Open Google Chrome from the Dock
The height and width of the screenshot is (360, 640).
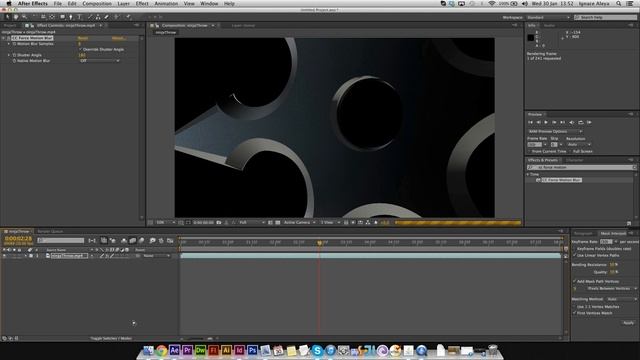(x=161, y=350)
